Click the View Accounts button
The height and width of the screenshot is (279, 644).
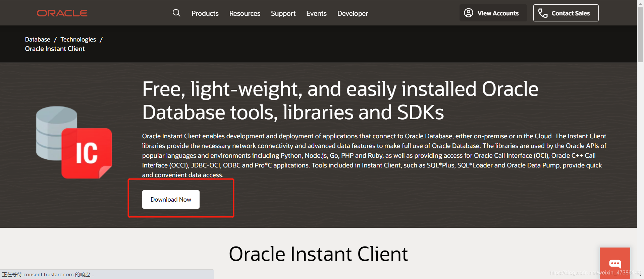493,13
